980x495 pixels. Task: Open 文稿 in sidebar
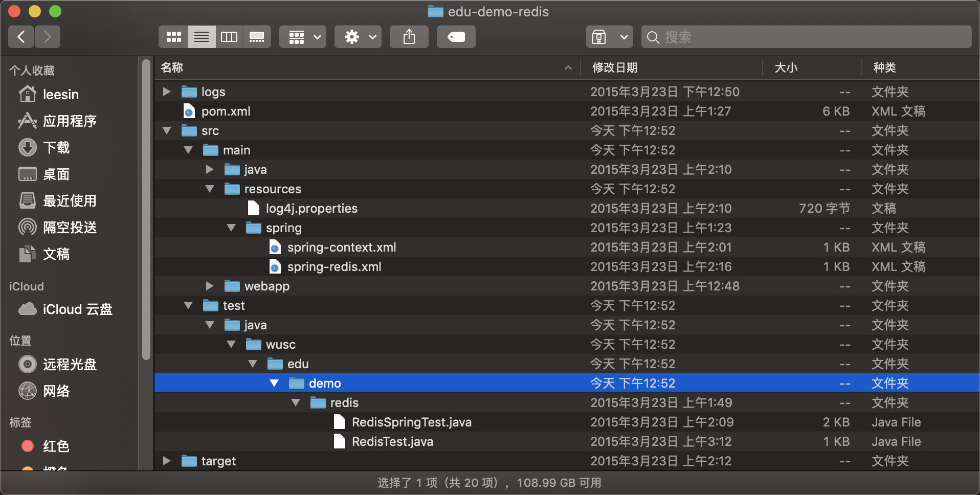(x=44, y=254)
